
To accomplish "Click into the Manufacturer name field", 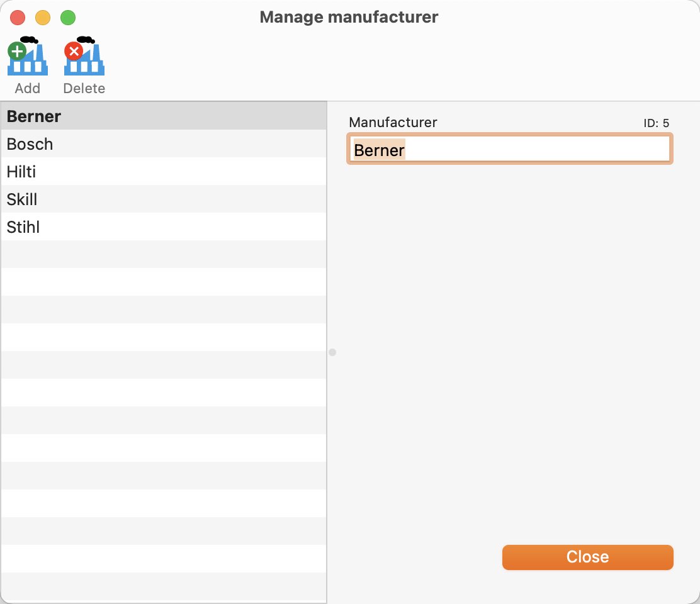I will tap(509, 149).
